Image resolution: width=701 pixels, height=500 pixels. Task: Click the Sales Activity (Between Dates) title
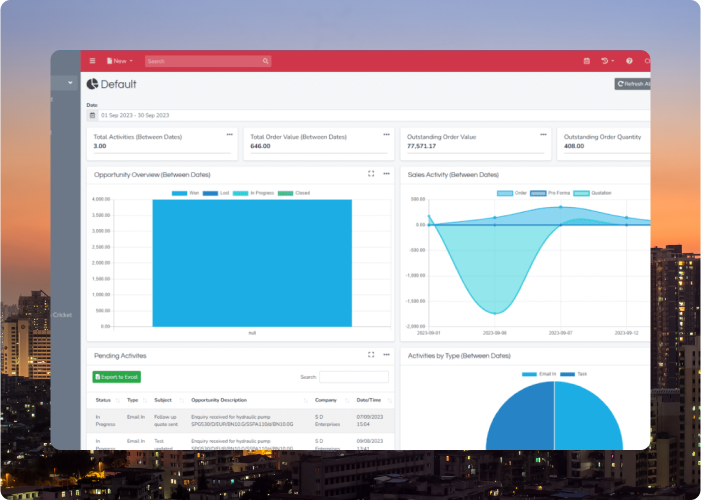tap(453, 175)
